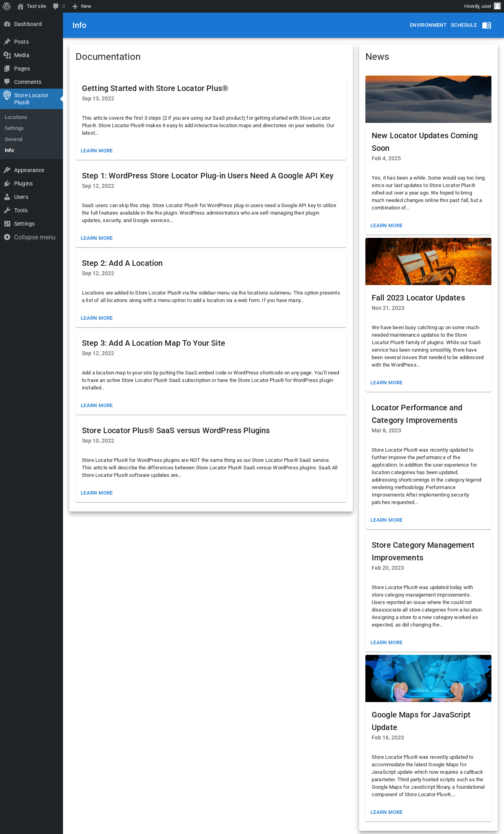
Task: Select the Info submenu item
Action: point(9,150)
